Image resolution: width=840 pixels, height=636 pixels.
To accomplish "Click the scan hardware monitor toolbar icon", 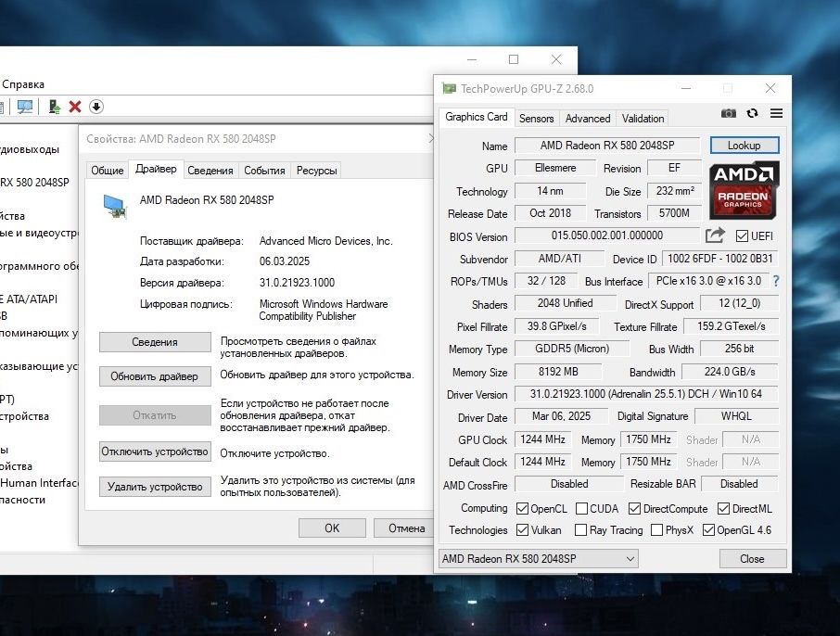I will 25,107.
